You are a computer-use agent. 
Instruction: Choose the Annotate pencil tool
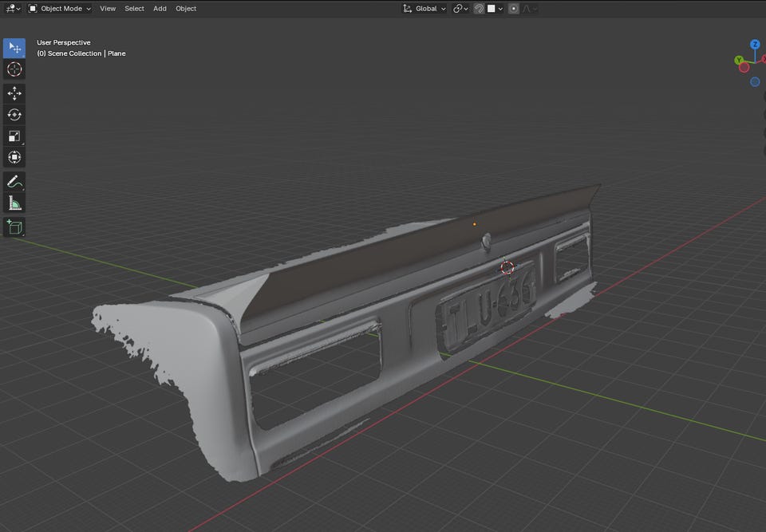pos(14,182)
